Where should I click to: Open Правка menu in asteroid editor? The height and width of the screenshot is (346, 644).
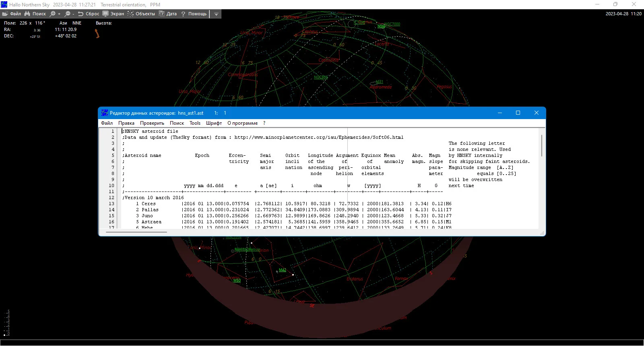(x=126, y=123)
